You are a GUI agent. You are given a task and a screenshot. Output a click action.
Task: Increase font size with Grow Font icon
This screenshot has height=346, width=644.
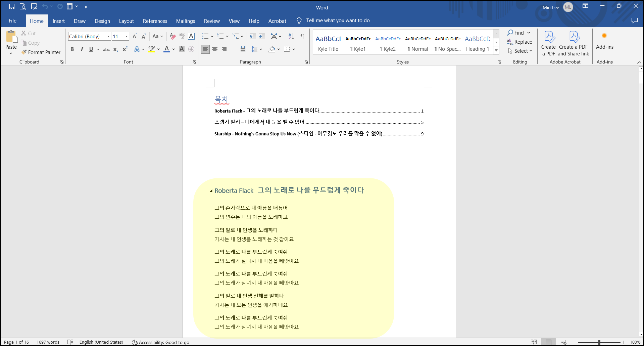(135, 36)
